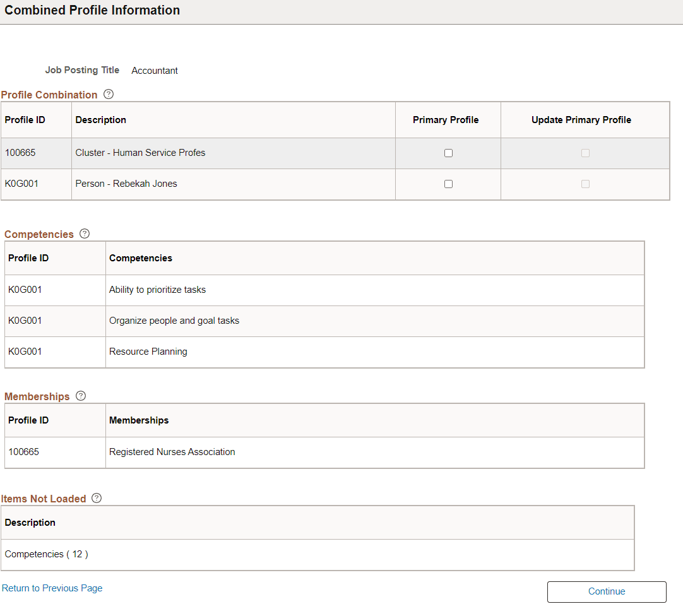This screenshot has height=616, width=683.
Task: Check Primary Profile for profile K0G001
Action: (448, 184)
